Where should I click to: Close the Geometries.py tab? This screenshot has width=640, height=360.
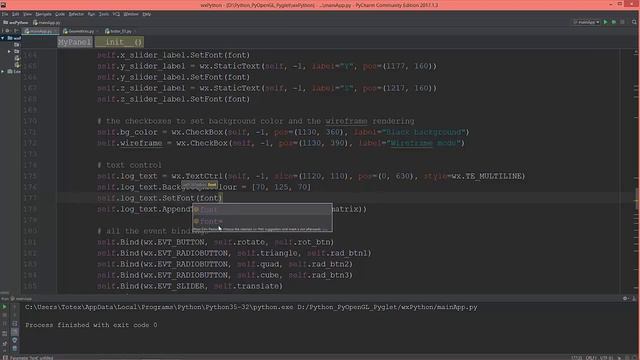pyautogui.click(x=98, y=31)
